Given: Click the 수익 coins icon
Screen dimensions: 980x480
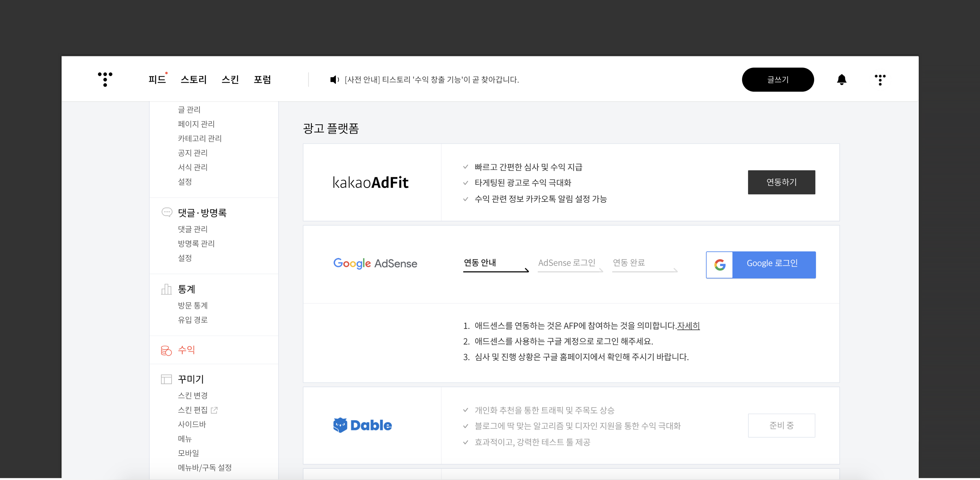Looking at the screenshot, I should pyautogui.click(x=166, y=350).
